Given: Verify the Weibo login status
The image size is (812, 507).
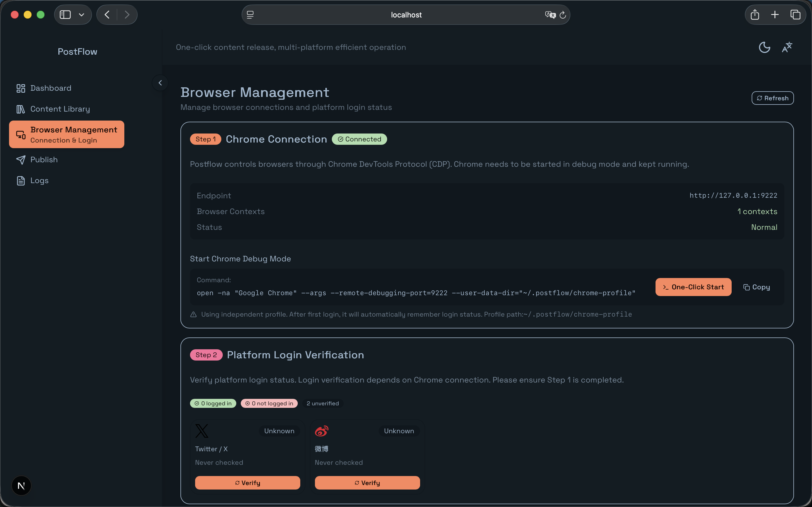Looking at the screenshot, I should [367, 482].
